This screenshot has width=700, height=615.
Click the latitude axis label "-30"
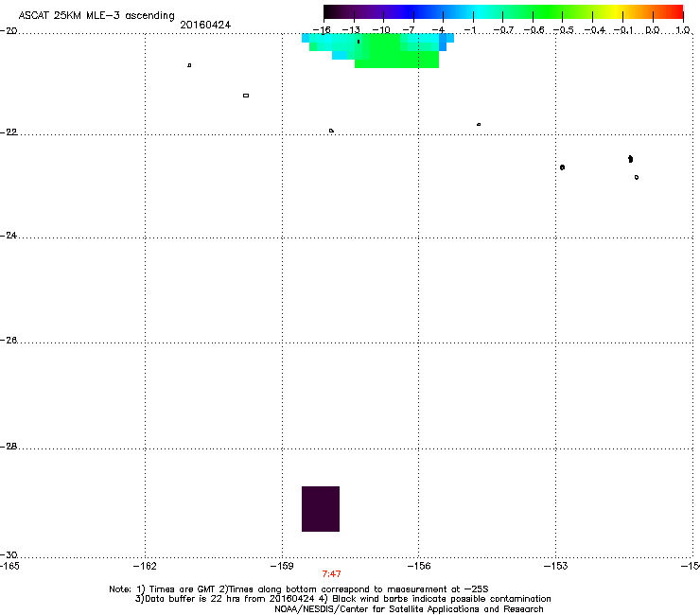9,555
